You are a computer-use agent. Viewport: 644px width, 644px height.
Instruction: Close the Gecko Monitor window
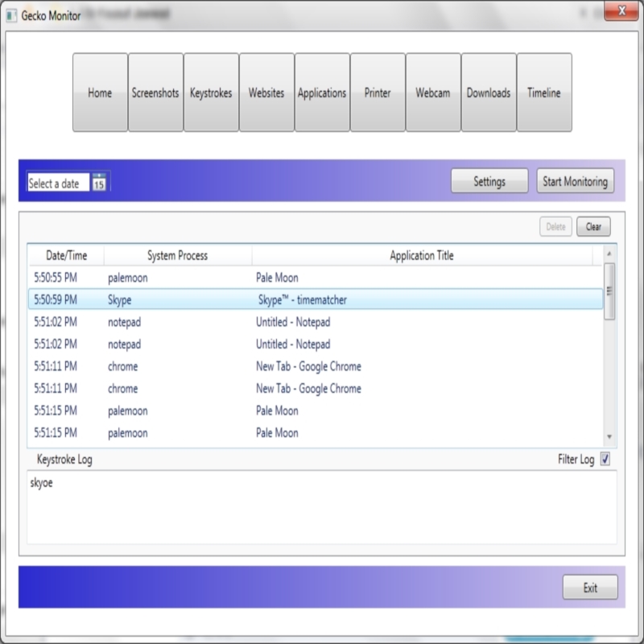coord(621,10)
